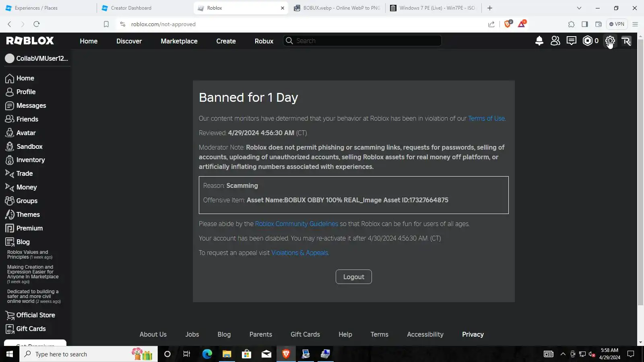Reload the current page
This screenshot has width=644, height=362.
37,24
